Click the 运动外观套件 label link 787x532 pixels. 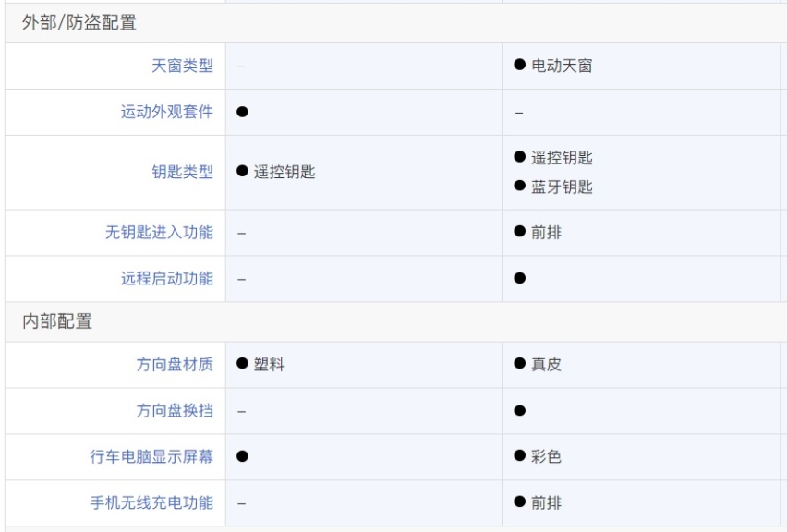pyautogui.click(x=166, y=112)
